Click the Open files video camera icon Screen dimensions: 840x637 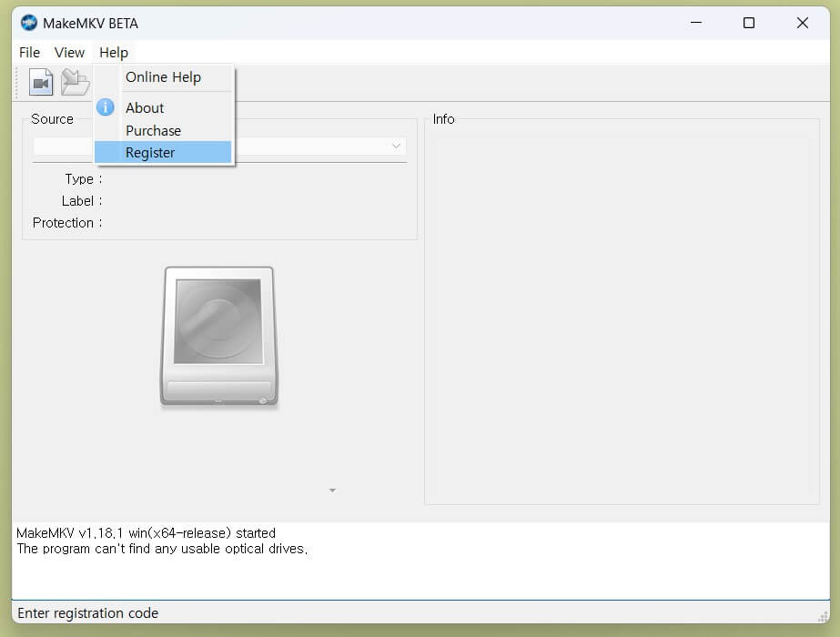[41, 83]
